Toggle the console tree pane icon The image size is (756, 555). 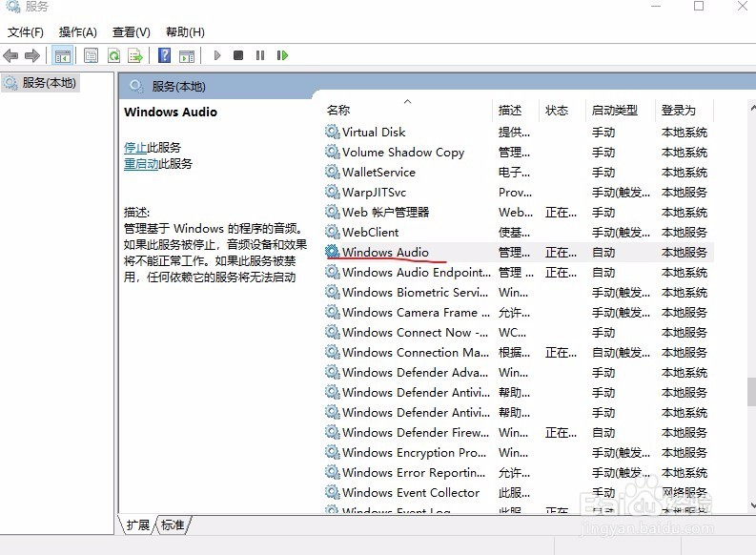click(62, 56)
